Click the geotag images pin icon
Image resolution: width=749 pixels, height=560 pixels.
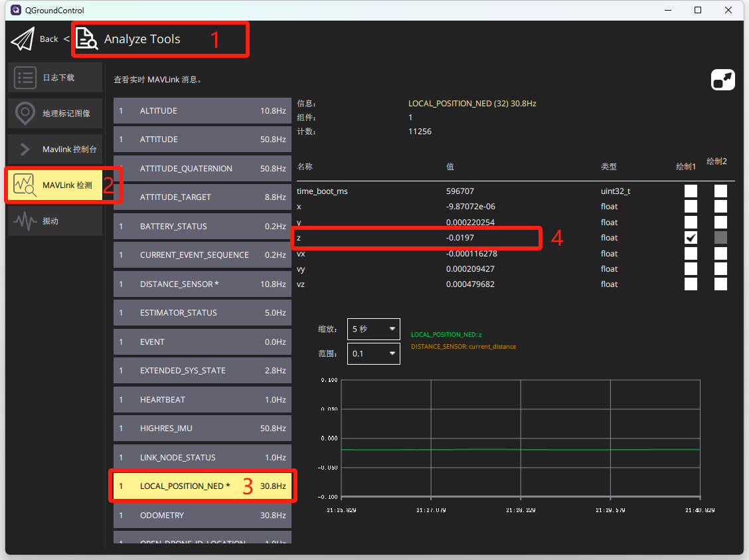pyautogui.click(x=25, y=113)
